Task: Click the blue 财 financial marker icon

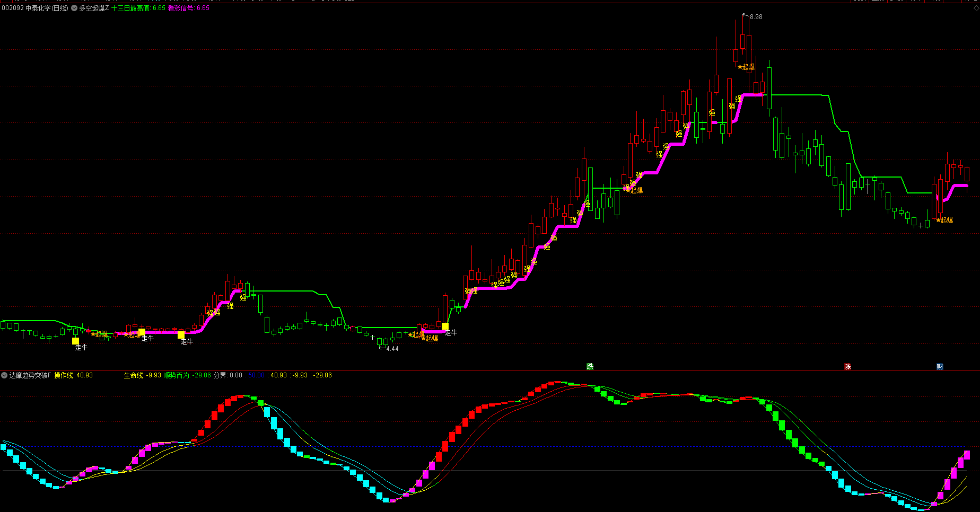Action: pos(940,367)
